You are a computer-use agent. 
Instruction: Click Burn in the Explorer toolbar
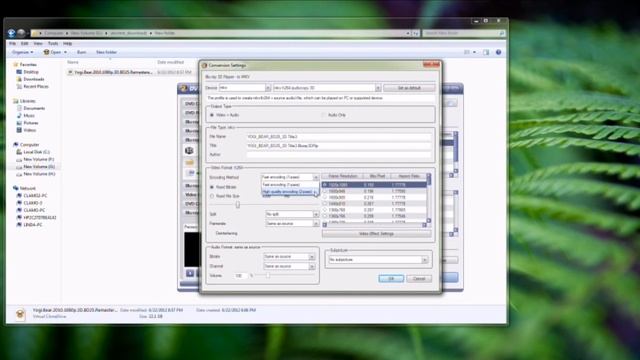81,52
